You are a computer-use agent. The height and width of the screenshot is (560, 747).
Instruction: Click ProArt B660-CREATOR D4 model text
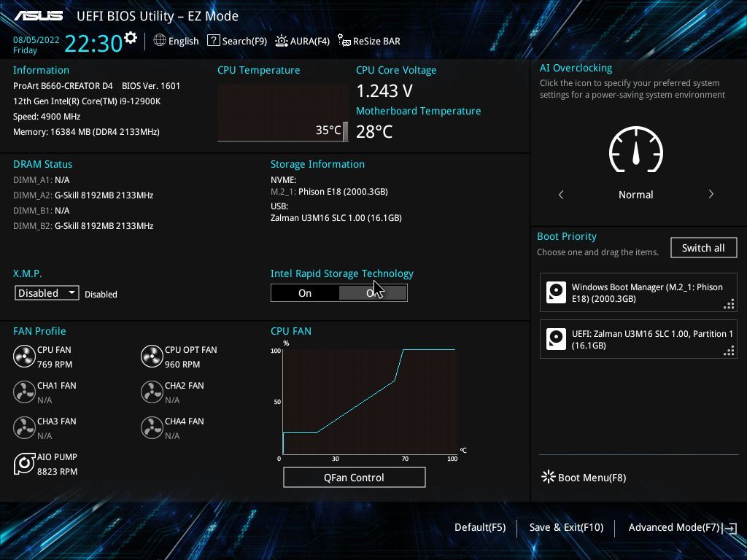[x=63, y=86]
